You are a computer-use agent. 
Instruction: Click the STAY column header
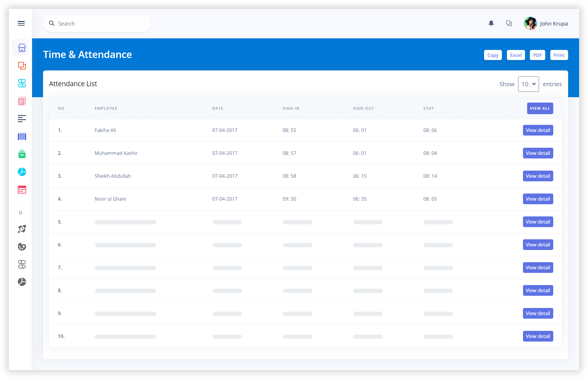coord(429,108)
